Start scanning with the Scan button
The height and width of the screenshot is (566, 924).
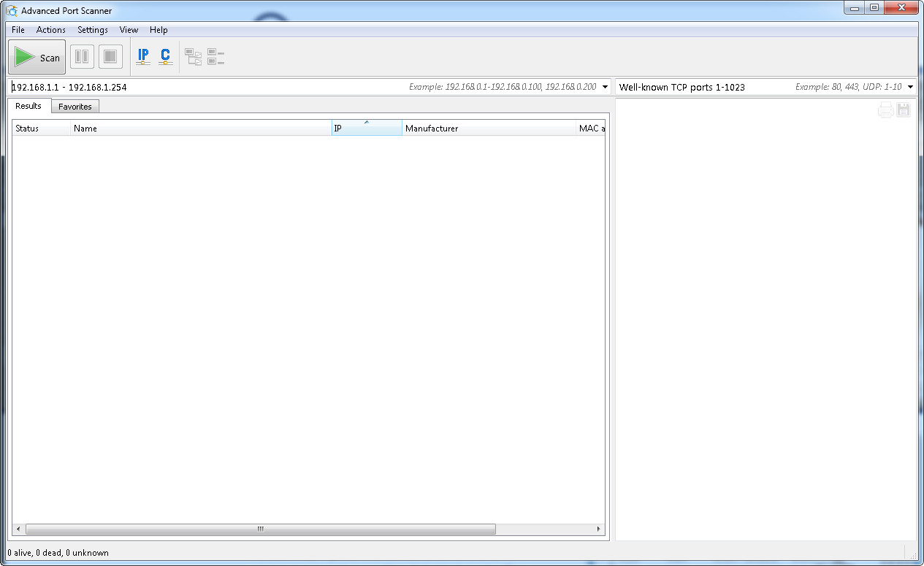(37, 57)
